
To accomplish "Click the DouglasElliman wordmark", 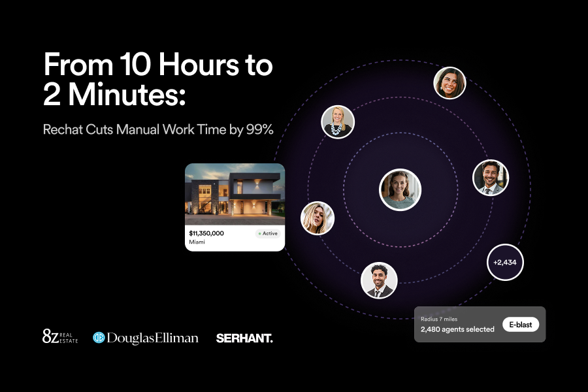I will [x=152, y=338].
